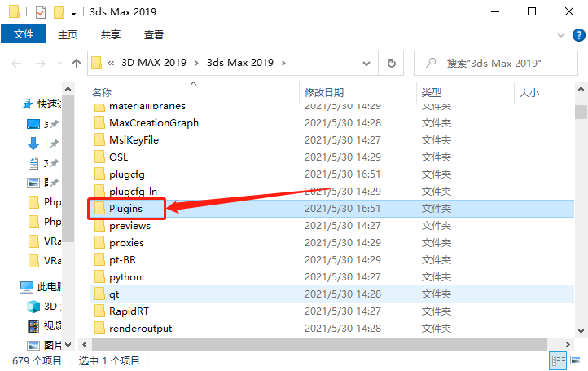
Task: Click the New Folder quick access icon
Action: coord(59,12)
